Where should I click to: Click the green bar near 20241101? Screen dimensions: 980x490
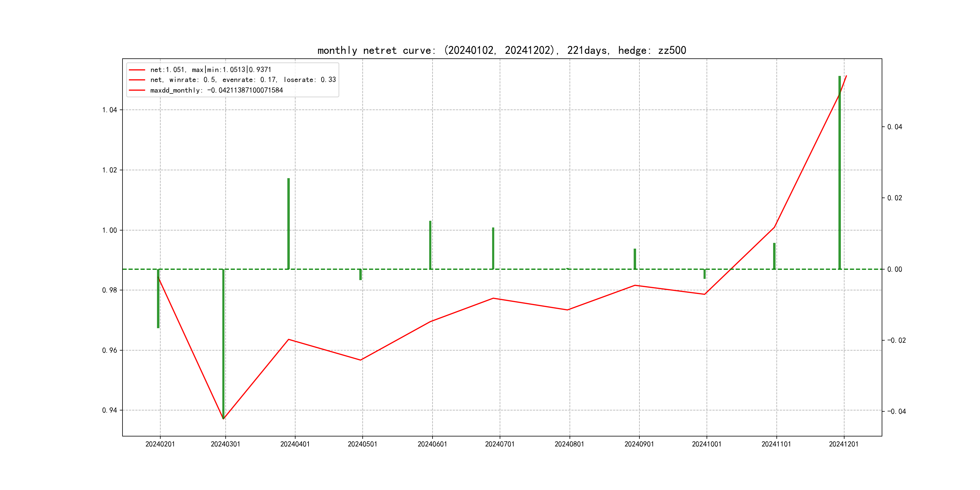[x=774, y=256]
